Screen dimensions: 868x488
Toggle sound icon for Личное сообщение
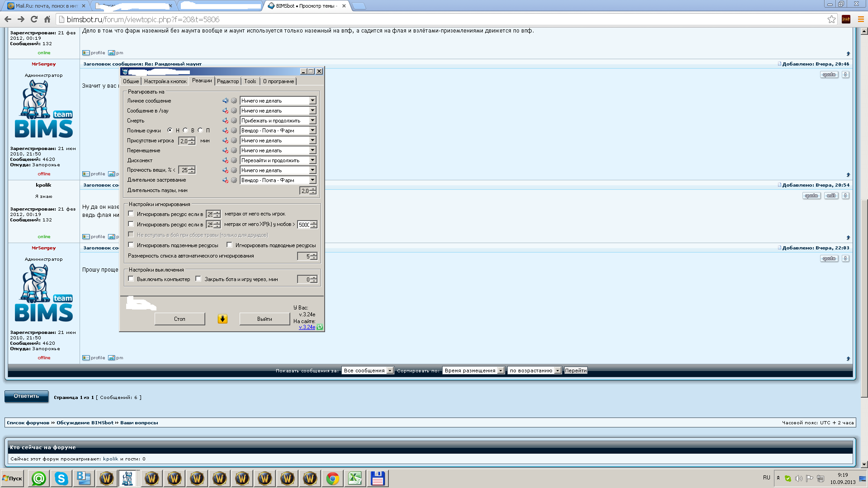(225, 101)
